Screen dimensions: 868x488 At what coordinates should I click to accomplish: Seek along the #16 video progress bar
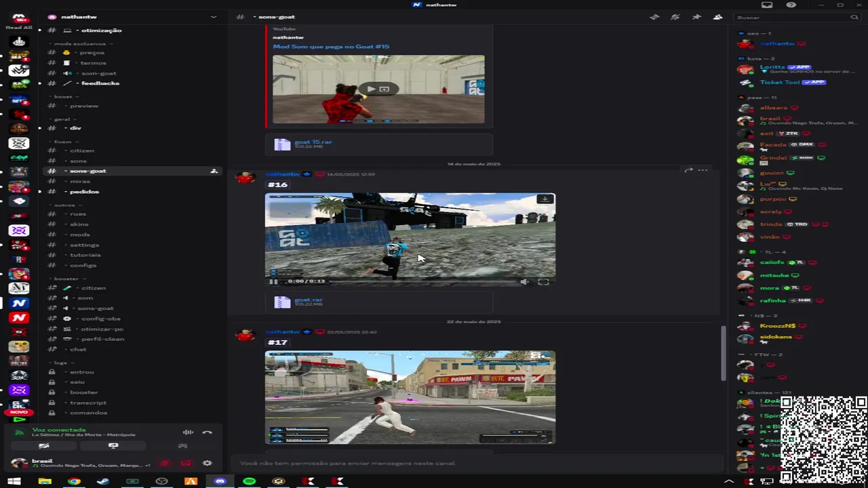pyautogui.click(x=422, y=281)
